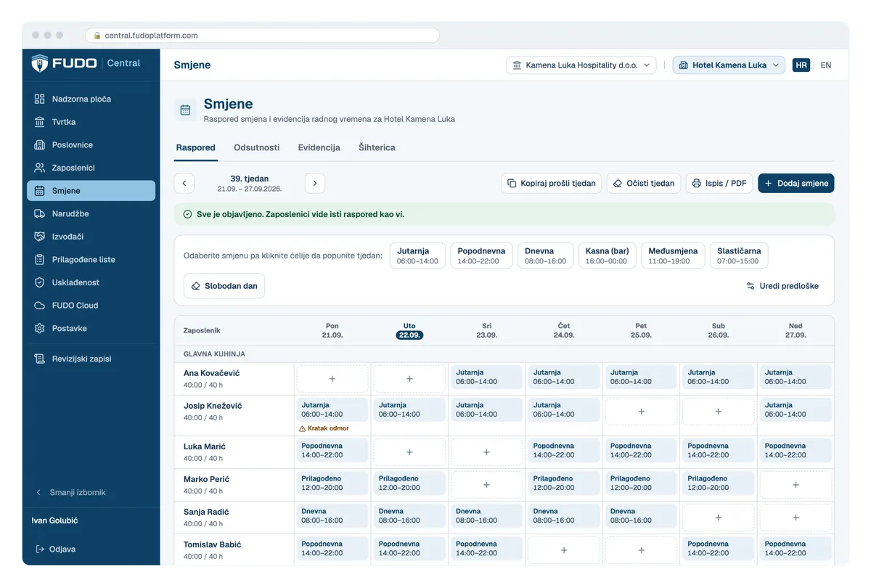Select the Popodnevna 14:00–22:00 shift template
Screen dimensions: 871x588
(x=482, y=256)
